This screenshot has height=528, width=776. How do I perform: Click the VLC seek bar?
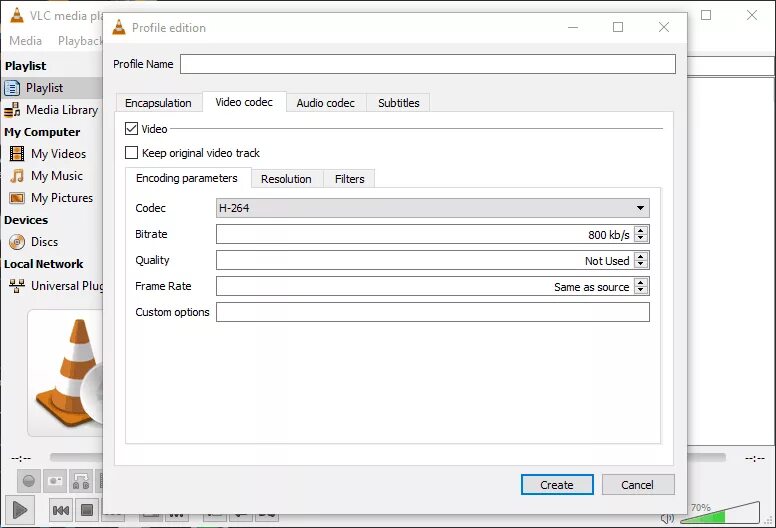(x=77, y=457)
